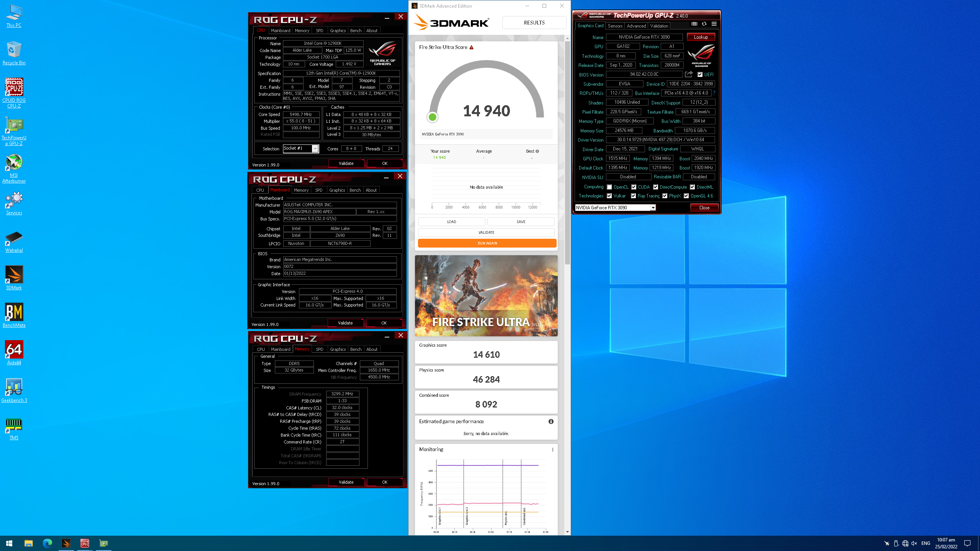This screenshot has width=980, height=551.
Task: Click Physics score 46 284 value
Action: [486, 380]
